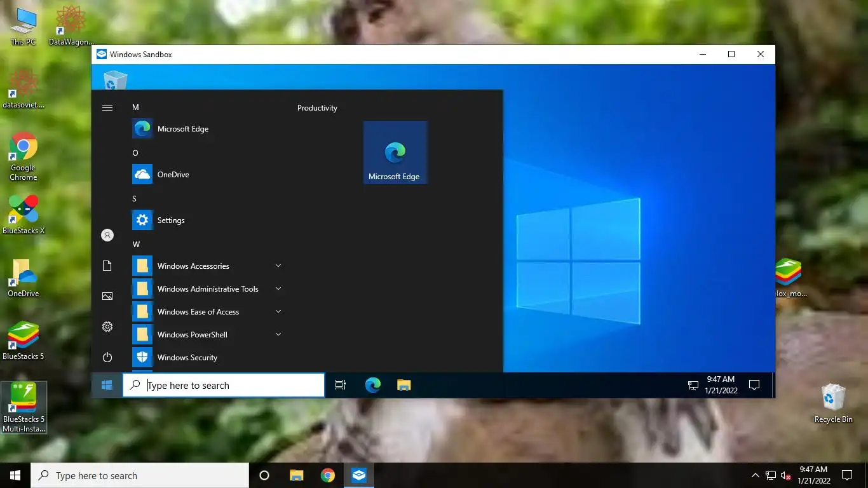
Task: Select datasoviet desktop shortcut
Action: [x=24, y=89]
